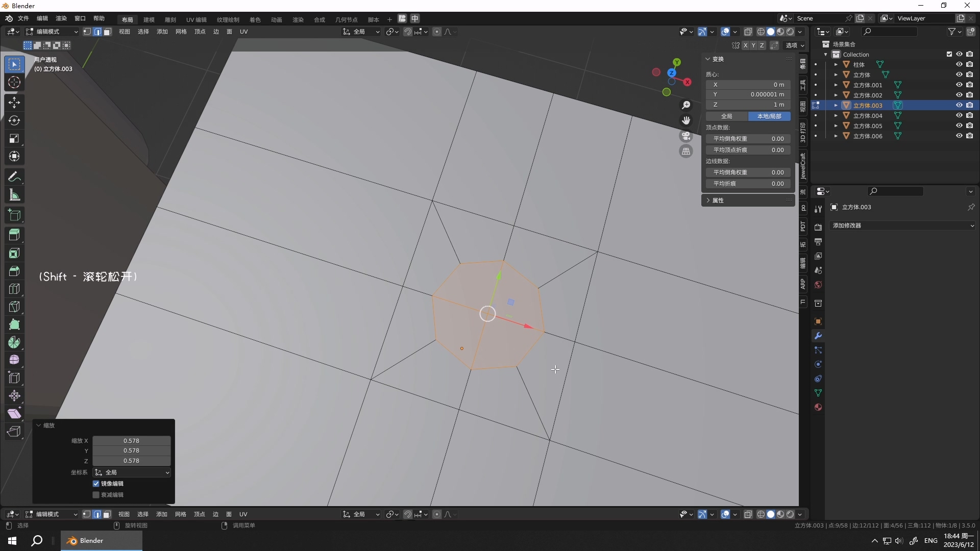
Task: Select the Move tool in toolbar
Action: [x=14, y=103]
